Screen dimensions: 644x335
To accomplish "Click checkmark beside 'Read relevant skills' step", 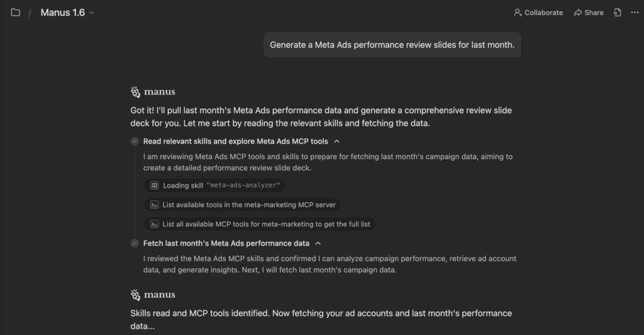I will (135, 141).
